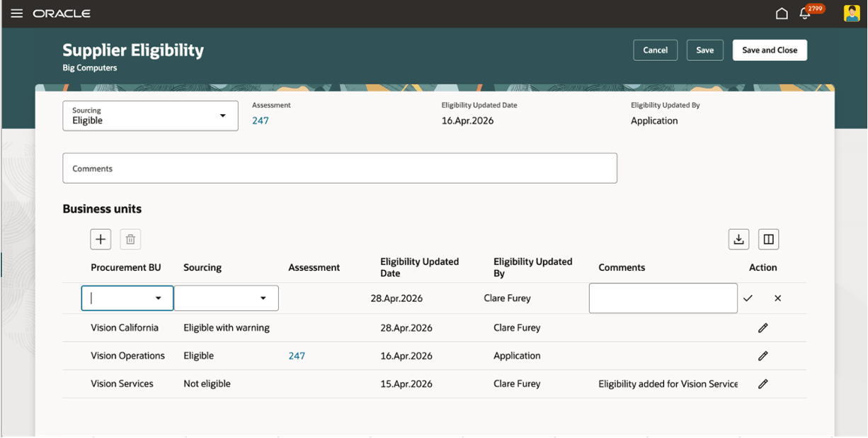
Task: Open the header assessment 247 link
Action: click(261, 120)
